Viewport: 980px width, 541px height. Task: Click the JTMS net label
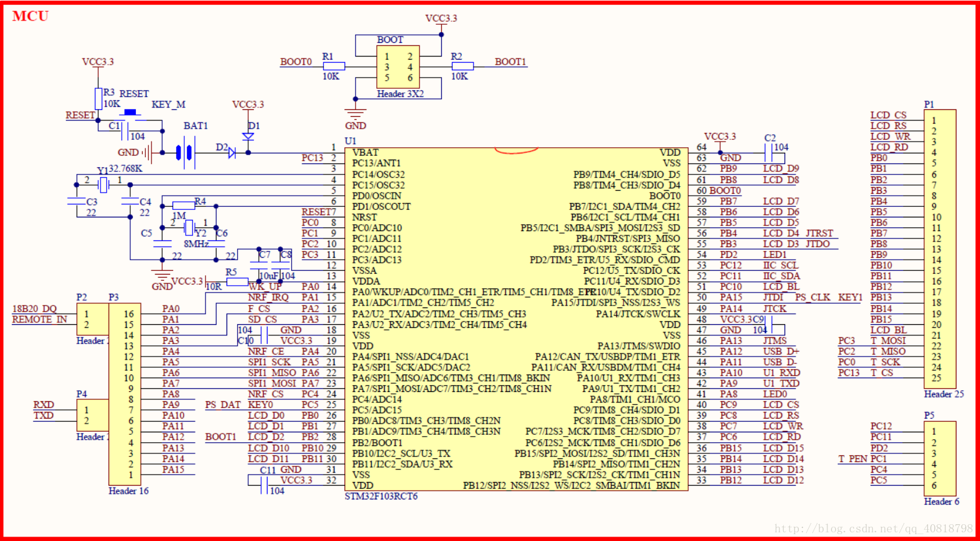(775, 340)
